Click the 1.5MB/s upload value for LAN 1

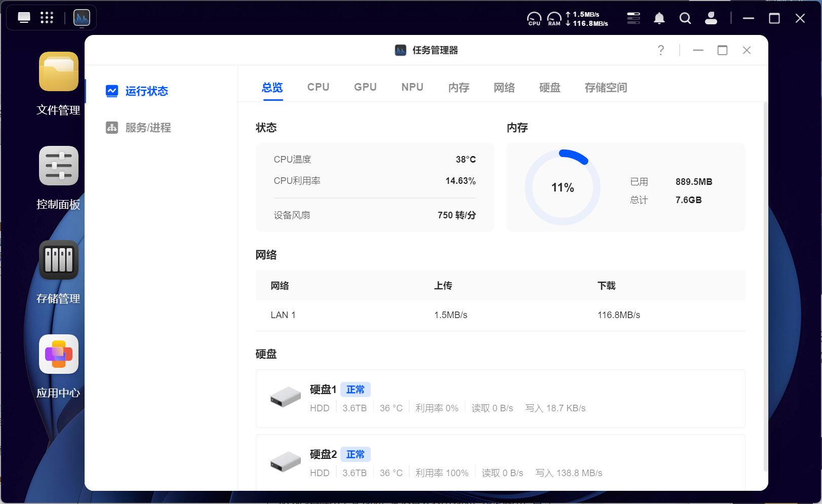[451, 315]
